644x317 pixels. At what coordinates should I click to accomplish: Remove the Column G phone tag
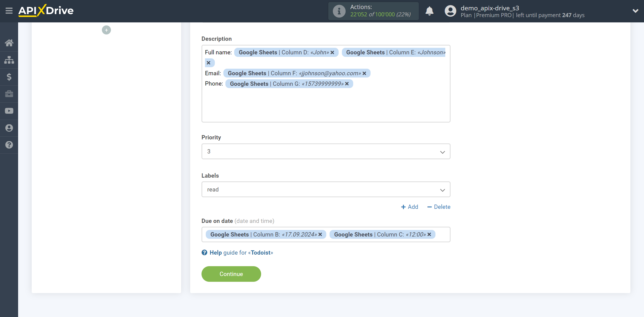click(x=347, y=84)
